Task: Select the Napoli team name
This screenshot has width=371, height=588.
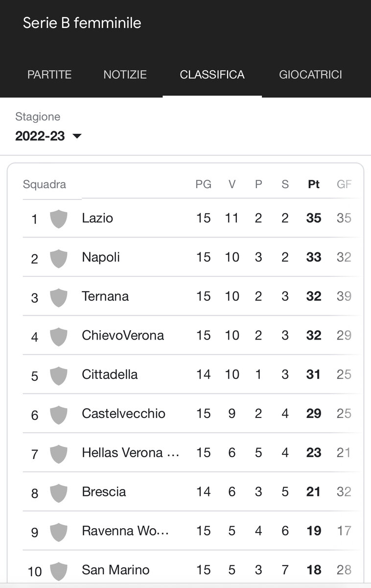Action: click(x=101, y=258)
